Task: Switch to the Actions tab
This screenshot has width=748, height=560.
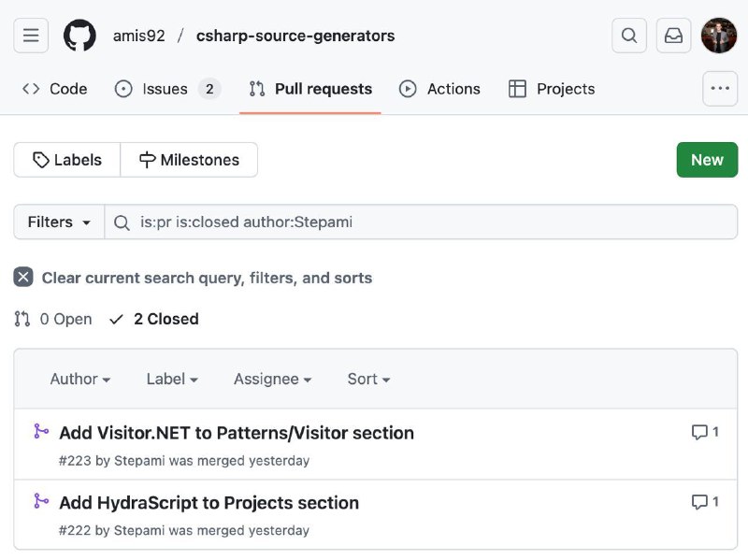Action: (439, 89)
